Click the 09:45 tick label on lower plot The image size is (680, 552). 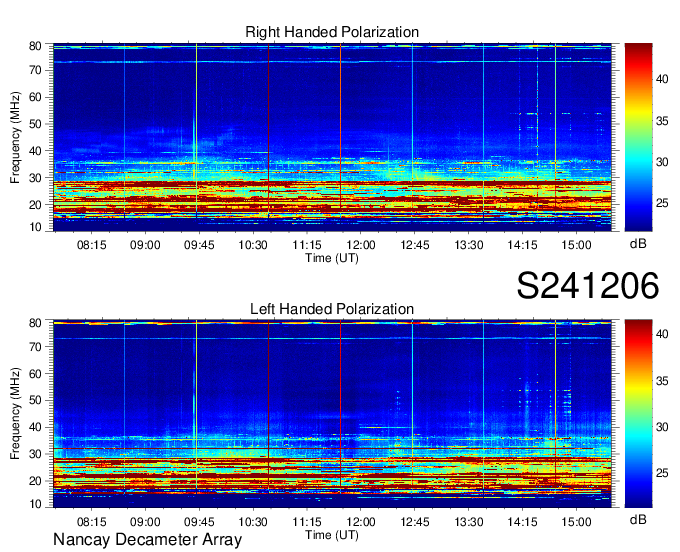pyautogui.click(x=199, y=522)
